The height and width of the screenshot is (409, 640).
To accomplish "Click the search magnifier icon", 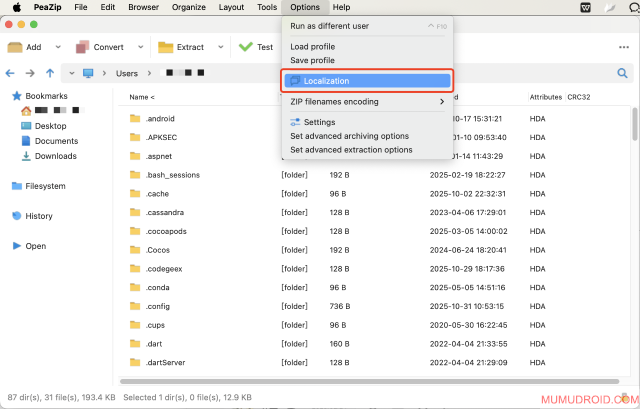I will coord(623,73).
